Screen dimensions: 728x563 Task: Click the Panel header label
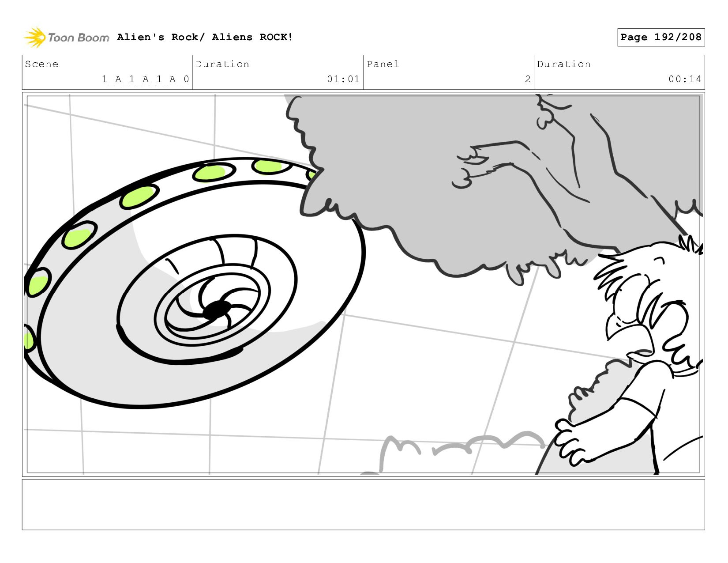(383, 64)
